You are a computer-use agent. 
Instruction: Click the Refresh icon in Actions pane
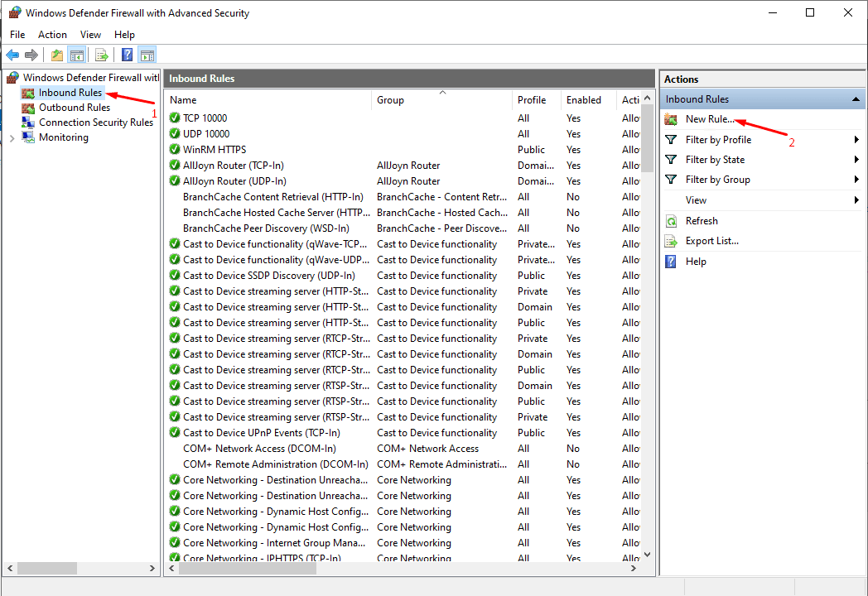pyautogui.click(x=671, y=221)
